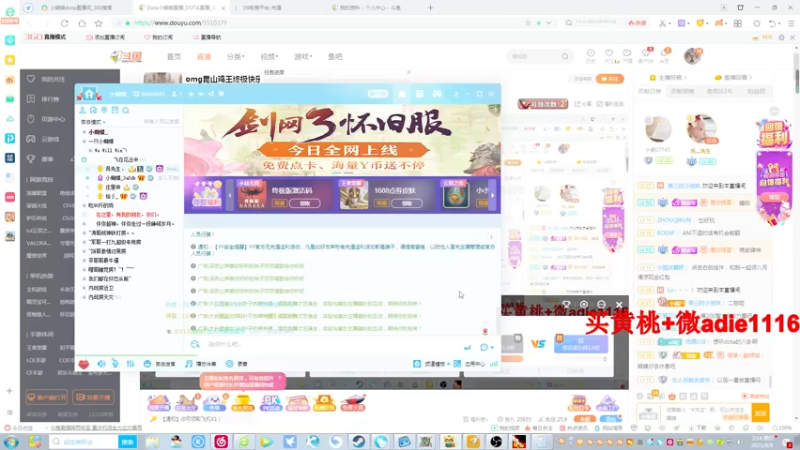800x450 pixels.
Task: Close the pink notification popup under the YY window
Action: 280,378
